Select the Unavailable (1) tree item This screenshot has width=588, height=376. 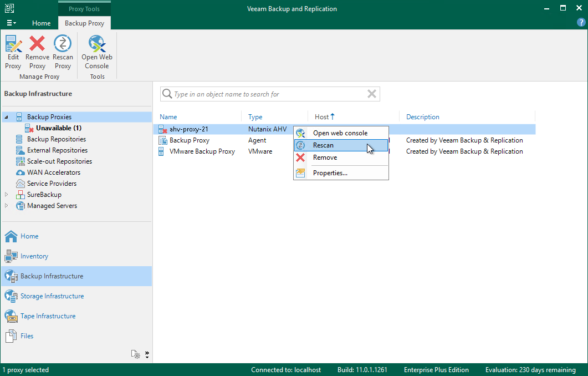click(59, 128)
